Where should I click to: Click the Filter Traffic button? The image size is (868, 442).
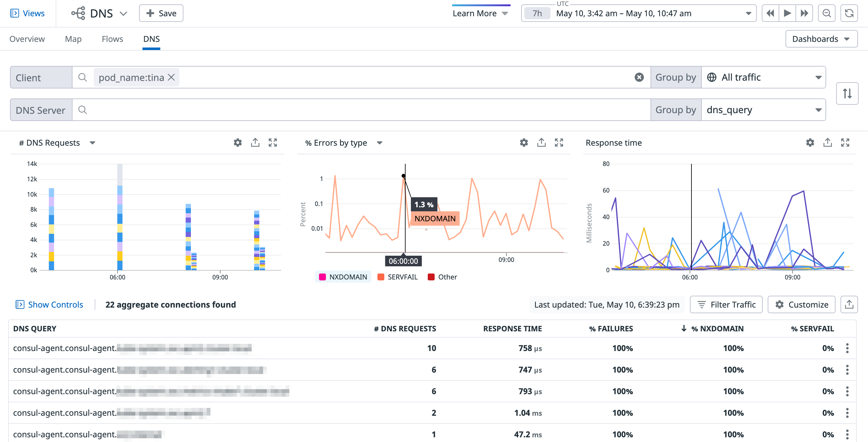(x=726, y=304)
